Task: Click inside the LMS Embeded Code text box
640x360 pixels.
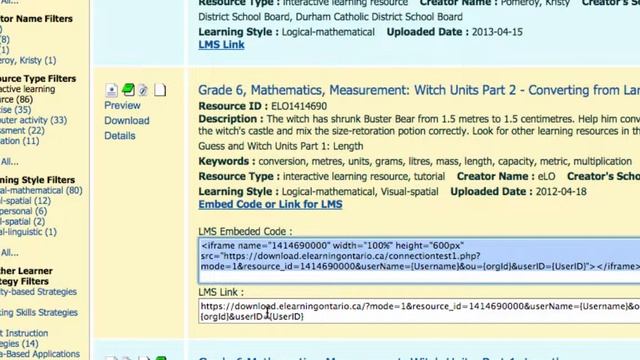Action: pyautogui.click(x=419, y=261)
